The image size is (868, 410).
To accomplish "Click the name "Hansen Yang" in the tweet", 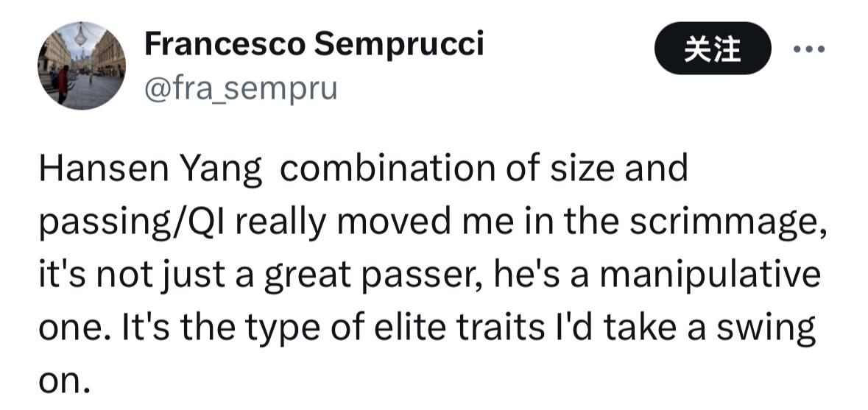I will (150, 170).
